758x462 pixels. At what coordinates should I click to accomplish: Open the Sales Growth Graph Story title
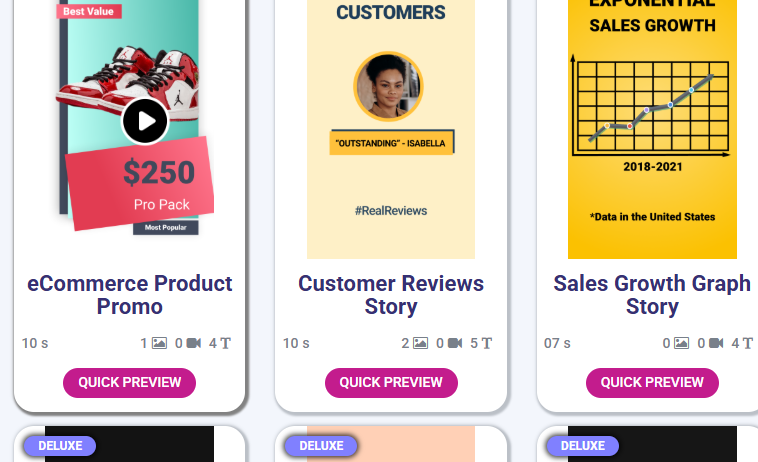(x=652, y=295)
